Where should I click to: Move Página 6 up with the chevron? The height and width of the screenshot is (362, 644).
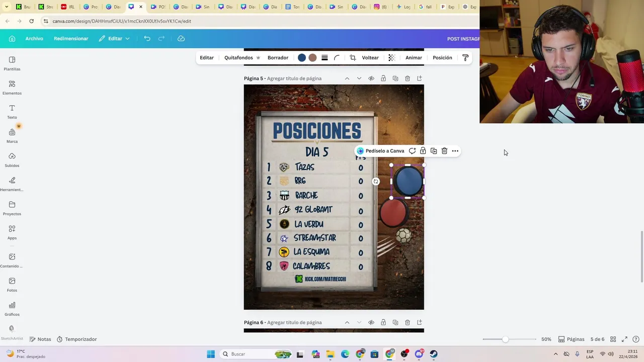tap(347, 322)
